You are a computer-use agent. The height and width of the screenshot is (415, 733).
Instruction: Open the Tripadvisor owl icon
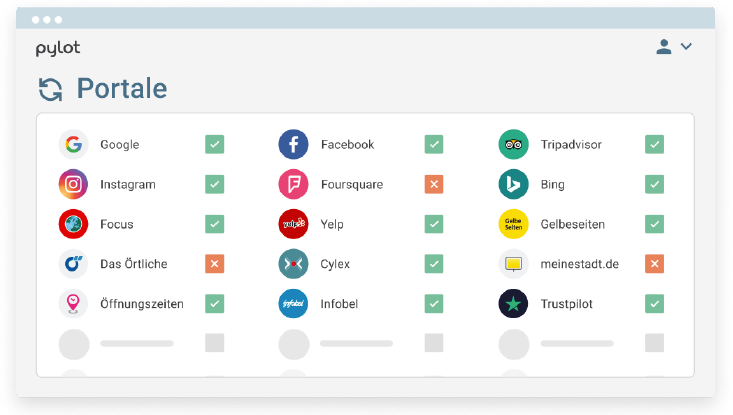(513, 145)
